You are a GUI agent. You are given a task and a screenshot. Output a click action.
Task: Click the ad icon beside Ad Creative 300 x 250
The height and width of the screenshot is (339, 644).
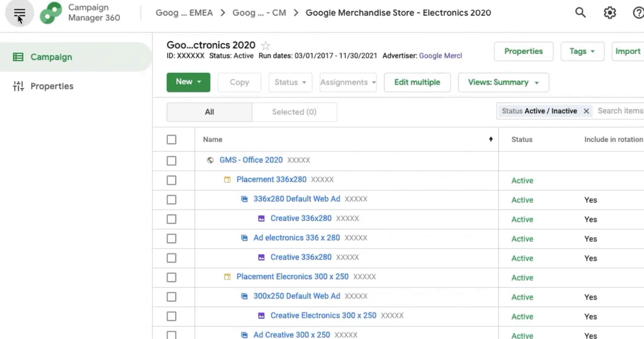pyautogui.click(x=244, y=335)
